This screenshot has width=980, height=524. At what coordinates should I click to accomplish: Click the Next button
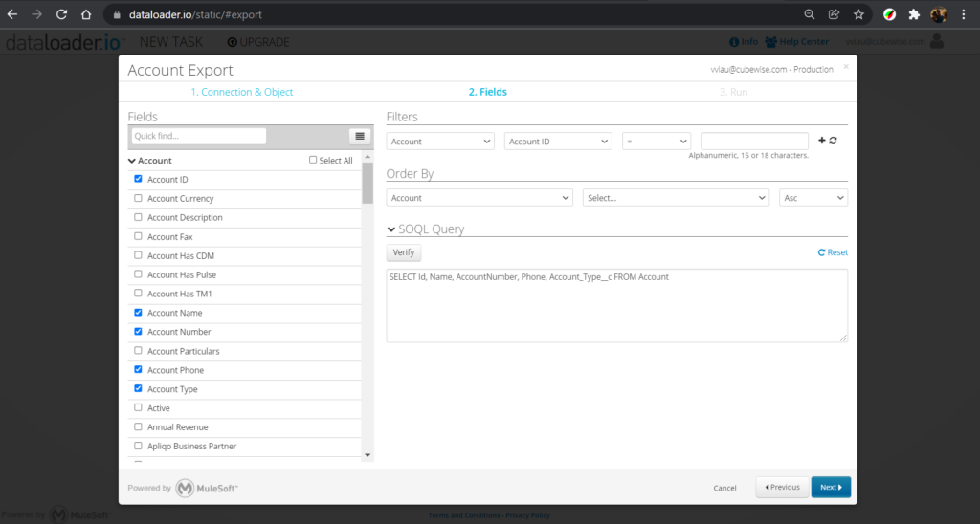coord(830,487)
